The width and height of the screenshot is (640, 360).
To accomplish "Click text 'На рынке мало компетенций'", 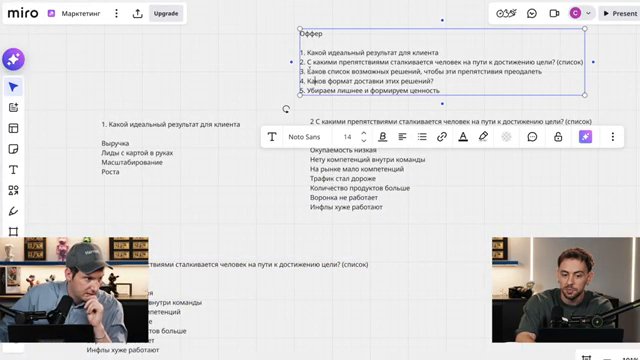I will pos(357,169).
